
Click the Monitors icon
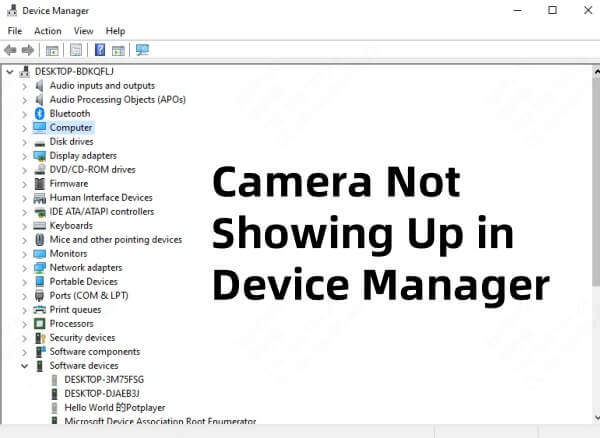(39, 254)
